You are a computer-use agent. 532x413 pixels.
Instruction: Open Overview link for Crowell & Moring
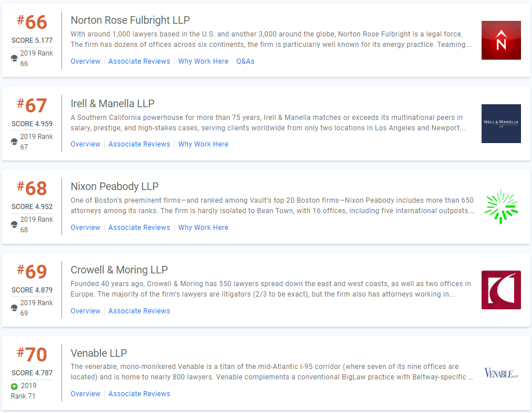coord(86,311)
